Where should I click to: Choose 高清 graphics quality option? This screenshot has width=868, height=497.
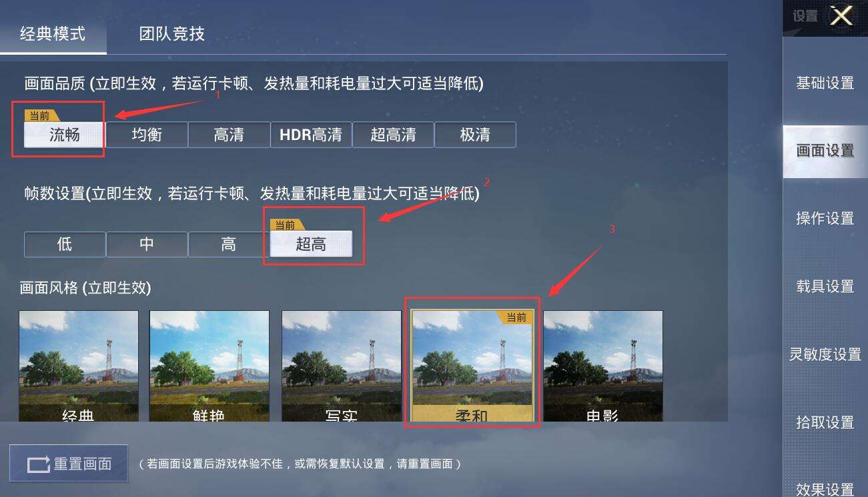click(x=229, y=135)
